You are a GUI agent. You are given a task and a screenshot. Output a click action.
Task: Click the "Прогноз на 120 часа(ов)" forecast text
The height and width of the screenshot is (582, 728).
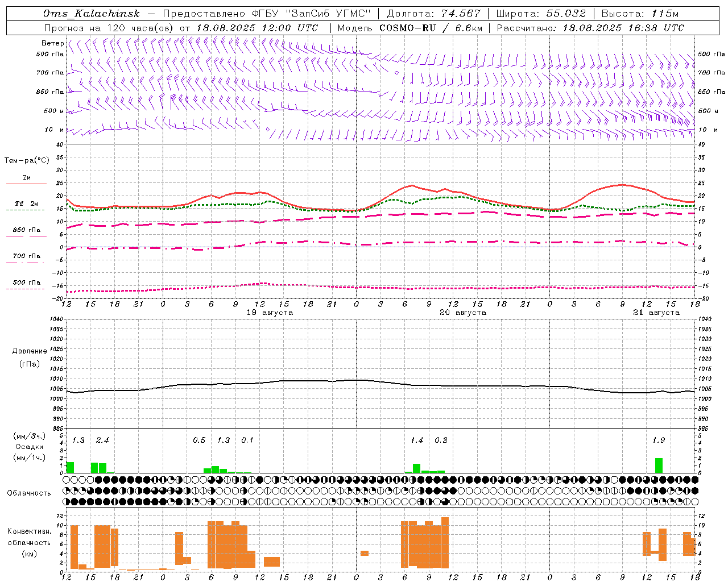(109, 28)
